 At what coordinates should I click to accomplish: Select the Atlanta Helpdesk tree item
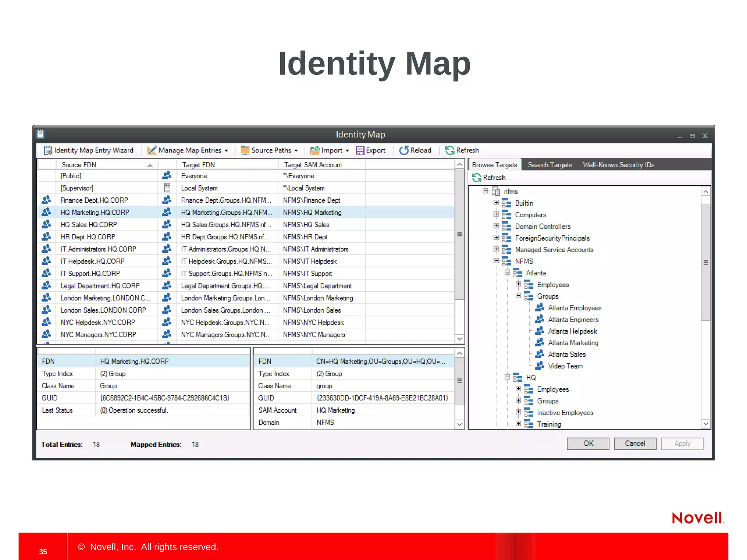[572, 331]
